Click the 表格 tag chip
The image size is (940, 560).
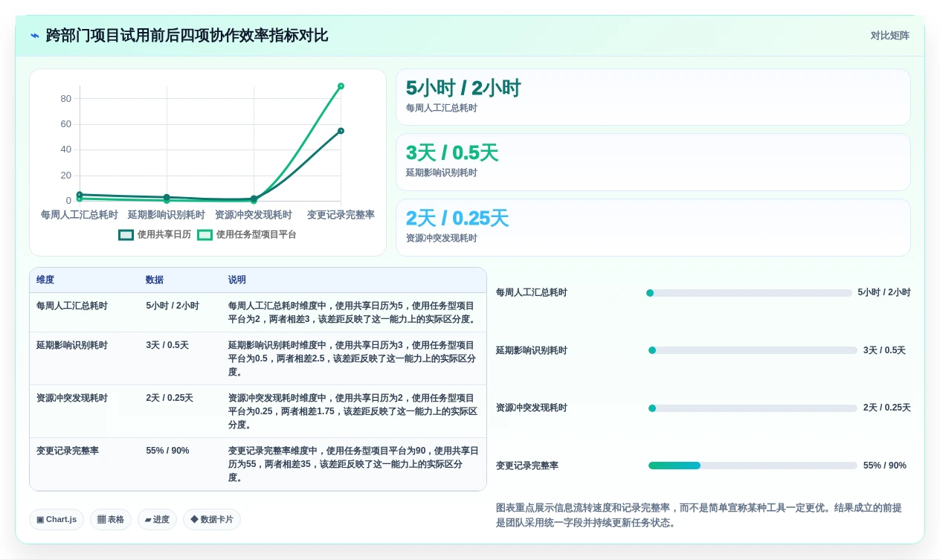click(111, 520)
